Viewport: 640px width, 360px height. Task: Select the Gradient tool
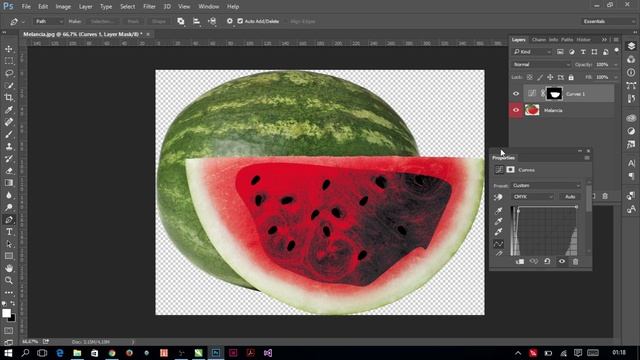(x=9, y=183)
